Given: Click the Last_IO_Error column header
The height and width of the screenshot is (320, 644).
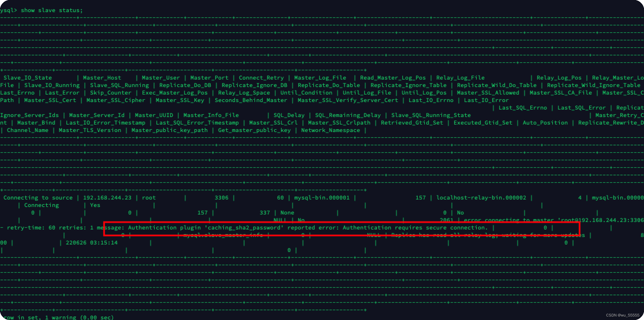Looking at the screenshot, I should 486,100.
